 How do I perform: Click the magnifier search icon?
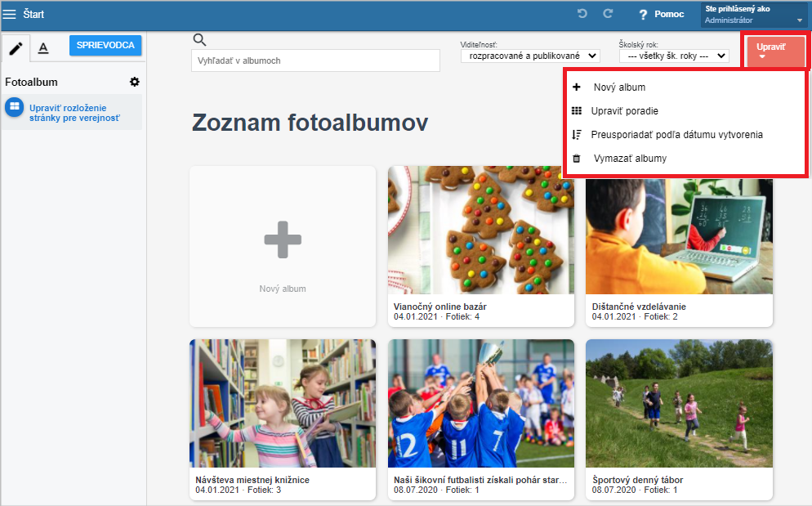199,40
